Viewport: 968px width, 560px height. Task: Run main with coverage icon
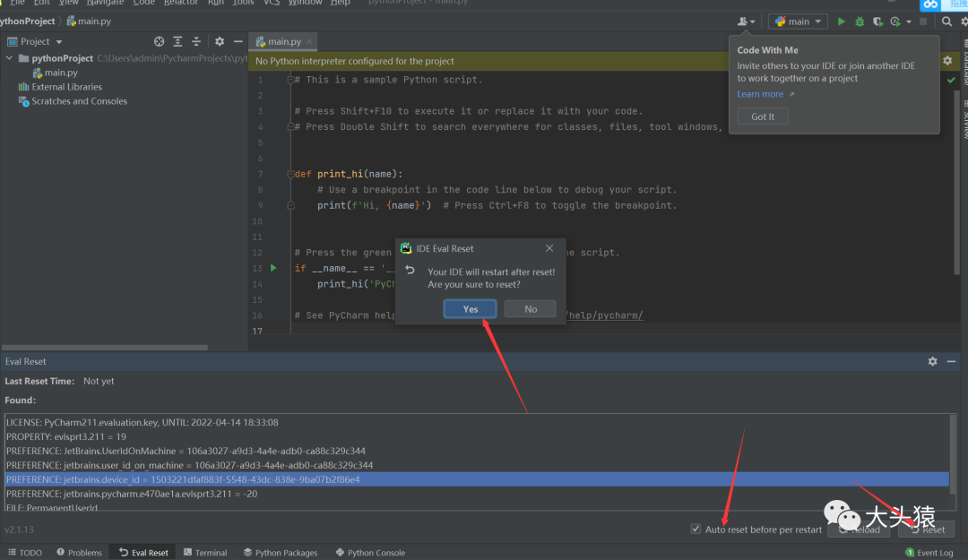[x=877, y=22]
